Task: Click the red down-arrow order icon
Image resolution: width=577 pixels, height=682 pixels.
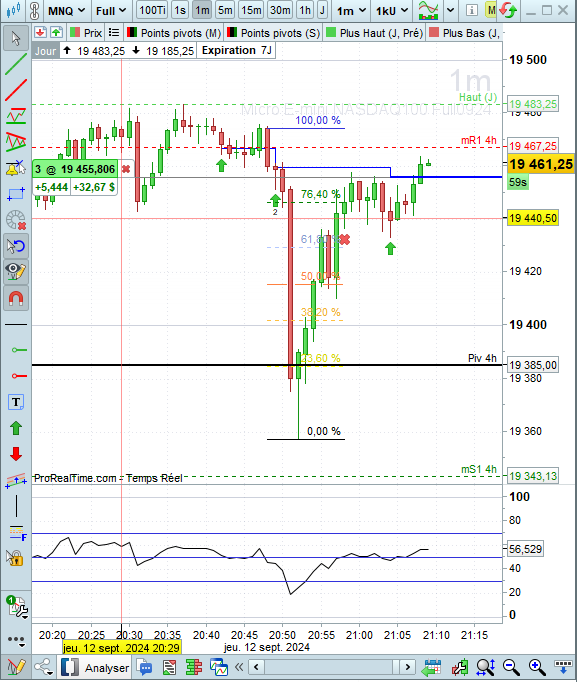Action: click(x=41, y=33)
